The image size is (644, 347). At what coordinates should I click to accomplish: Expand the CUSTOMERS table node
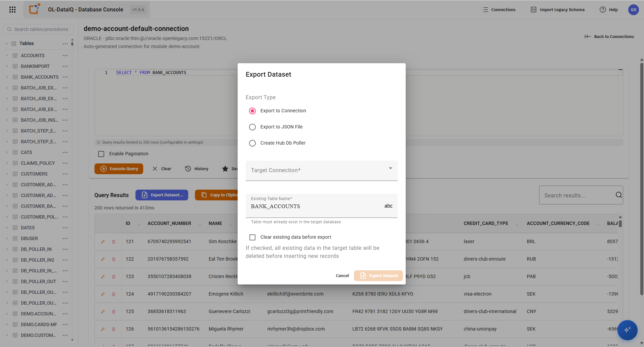(7, 174)
